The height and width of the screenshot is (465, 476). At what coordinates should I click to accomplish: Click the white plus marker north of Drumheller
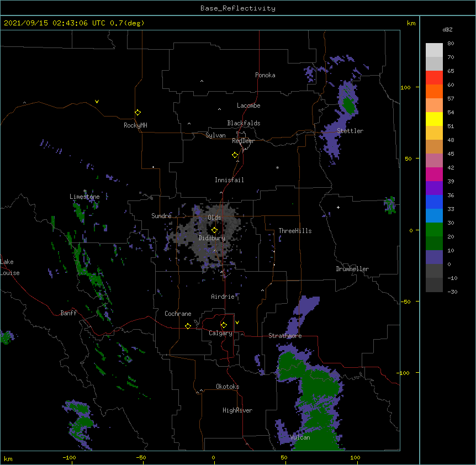pos(338,207)
